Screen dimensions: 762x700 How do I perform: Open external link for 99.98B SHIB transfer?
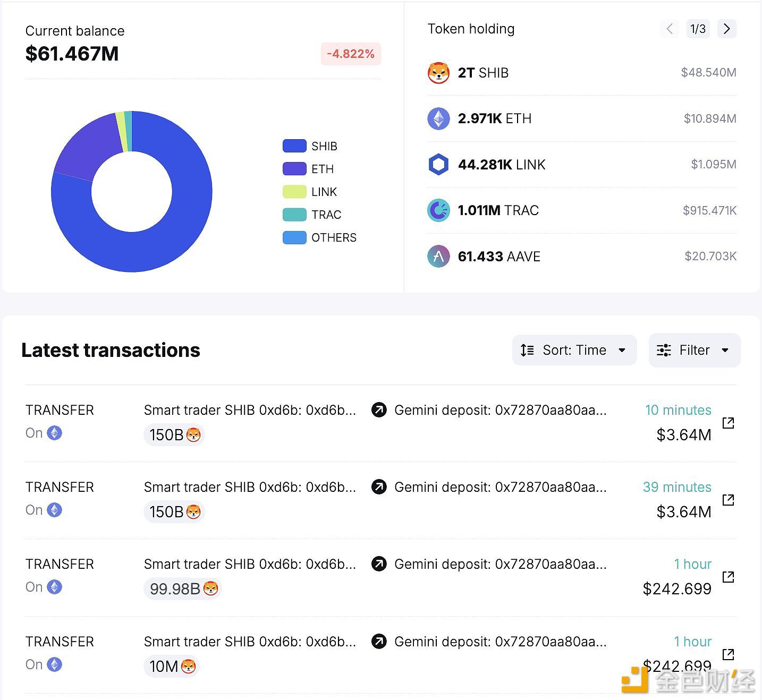coord(728,577)
